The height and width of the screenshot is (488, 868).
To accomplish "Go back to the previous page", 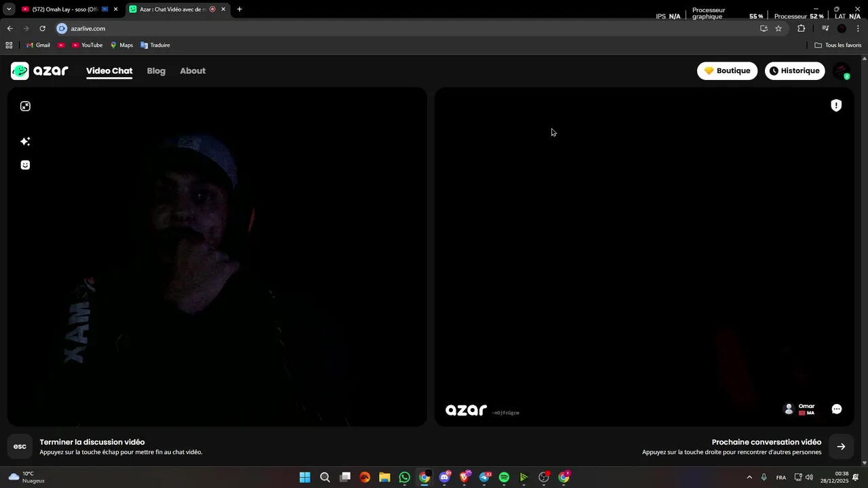I will pyautogui.click(x=9, y=28).
